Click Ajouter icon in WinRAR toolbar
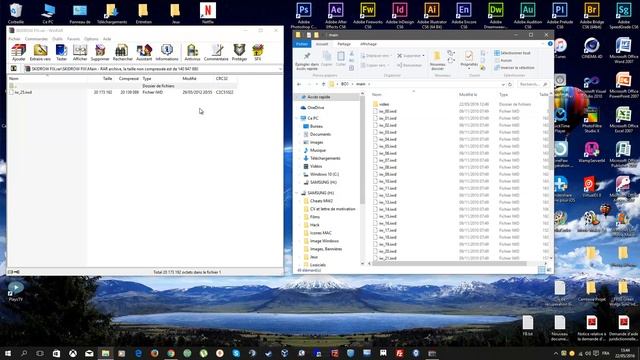640x360 pixels. [x=18, y=53]
